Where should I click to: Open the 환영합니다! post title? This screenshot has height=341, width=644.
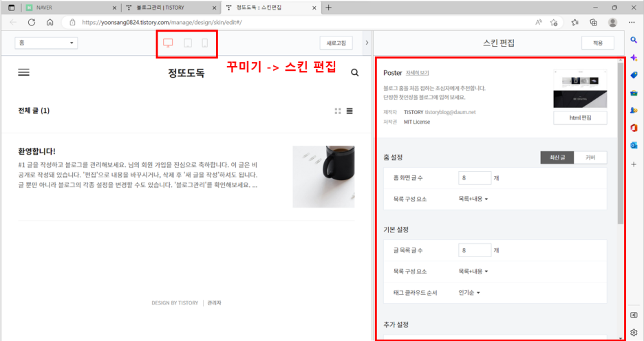(x=36, y=151)
